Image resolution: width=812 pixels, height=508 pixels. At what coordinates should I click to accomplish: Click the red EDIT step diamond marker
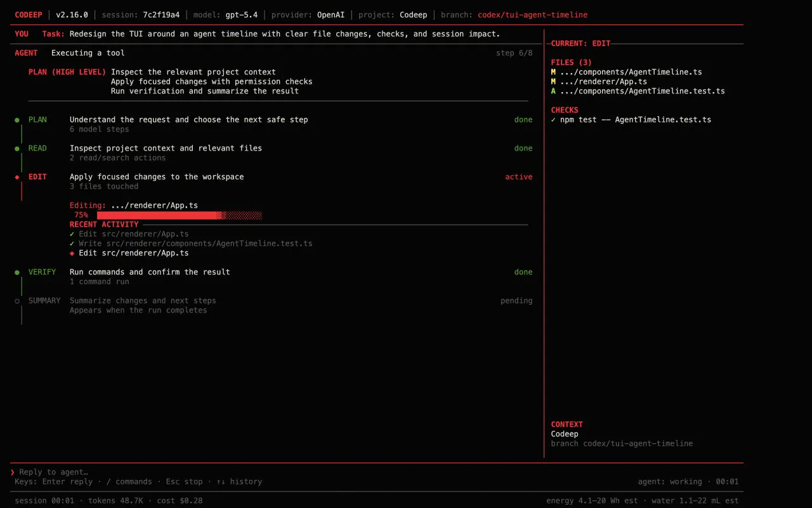(x=17, y=177)
